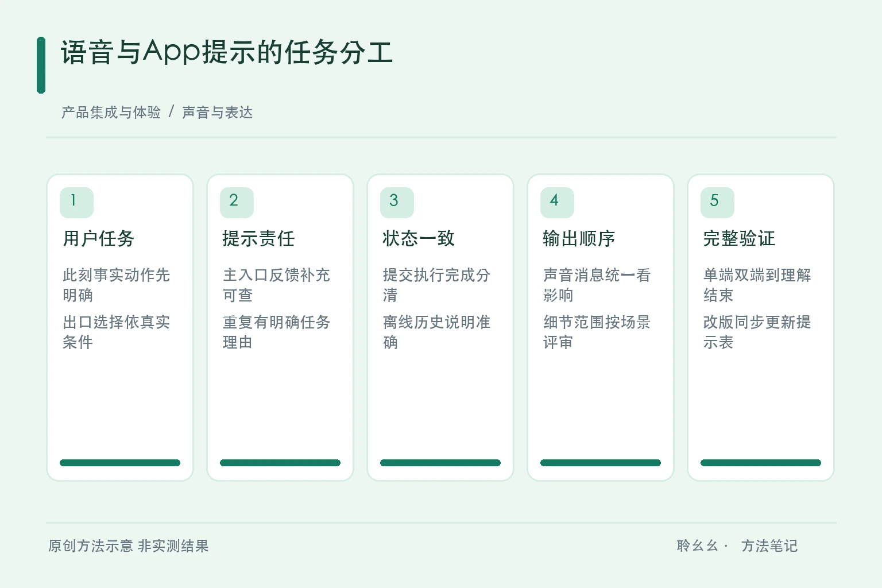Click the number 5 badge on 完整验证 card
Image resolution: width=882 pixels, height=588 pixels.
tap(717, 202)
